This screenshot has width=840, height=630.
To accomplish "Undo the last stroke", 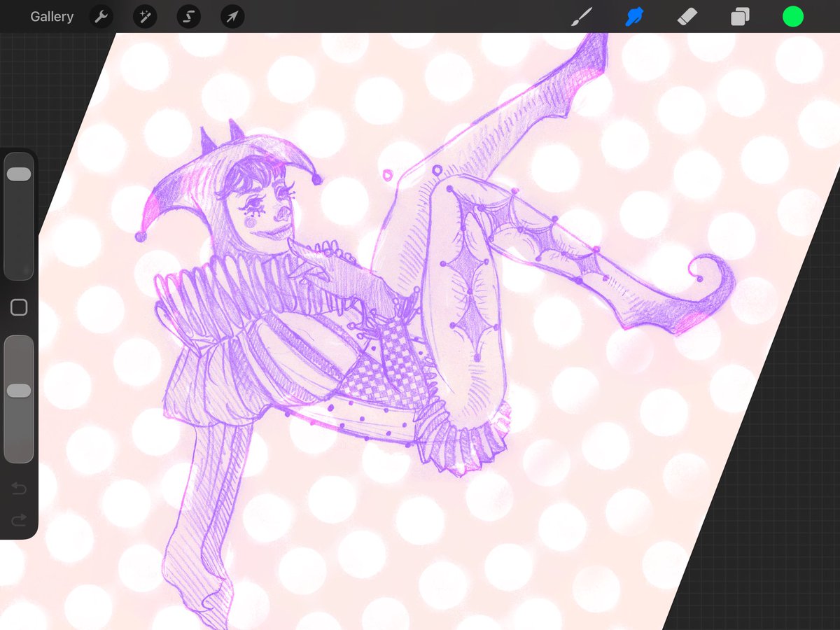I will (x=19, y=489).
